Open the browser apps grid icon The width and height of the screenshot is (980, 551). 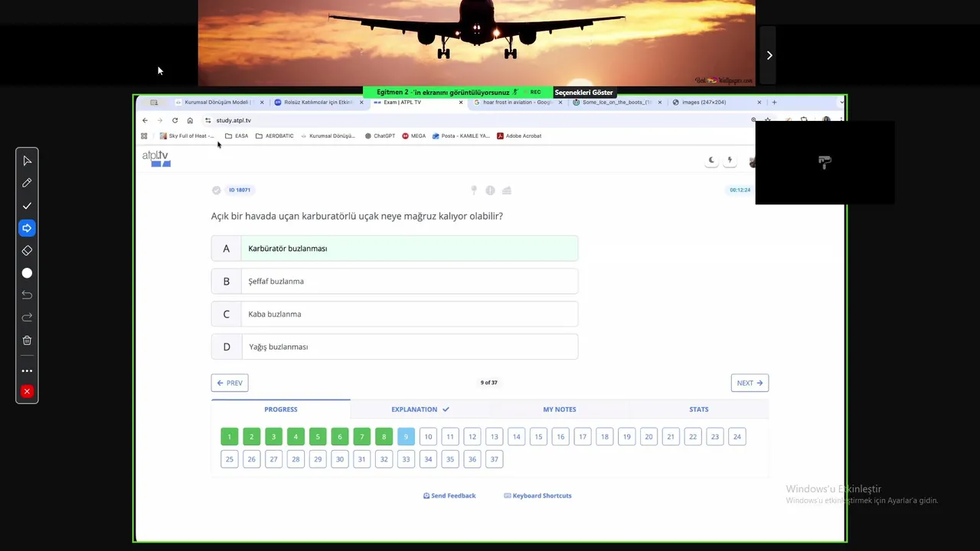click(144, 135)
